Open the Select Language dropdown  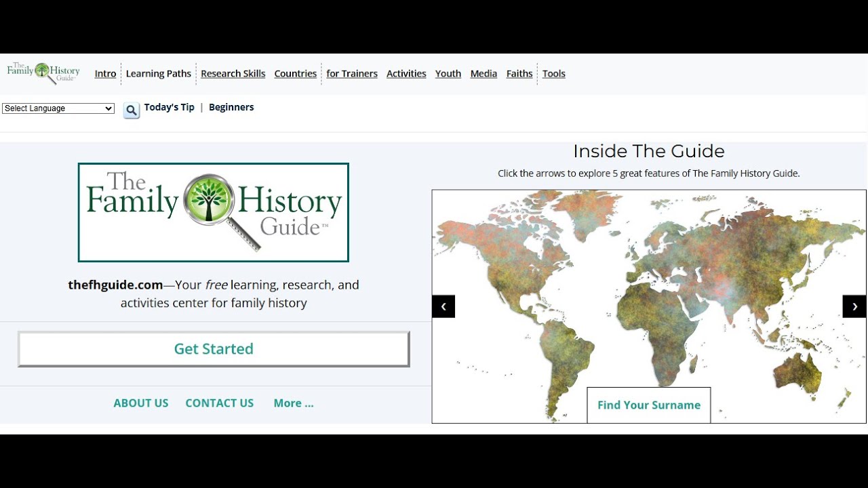point(58,108)
